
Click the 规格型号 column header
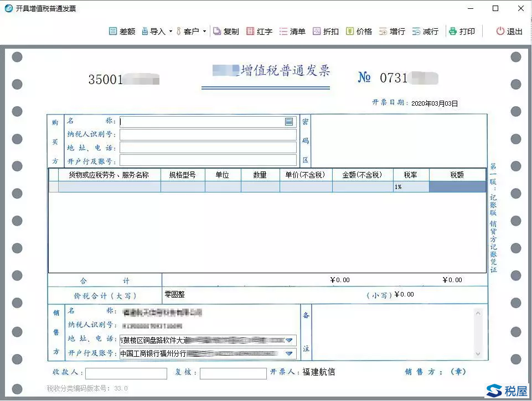coord(183,175)
